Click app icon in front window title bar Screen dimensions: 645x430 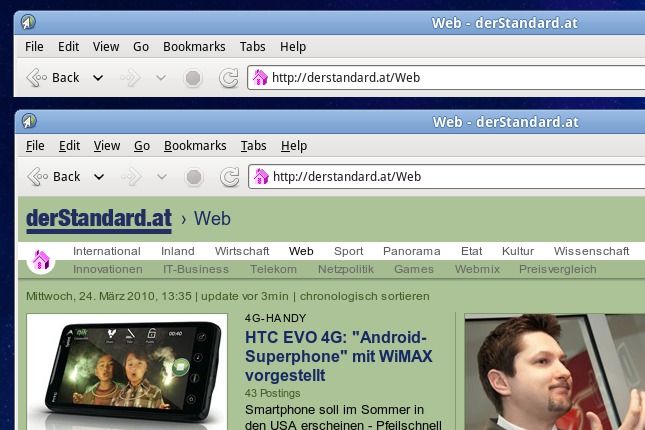tap(29, 121)
